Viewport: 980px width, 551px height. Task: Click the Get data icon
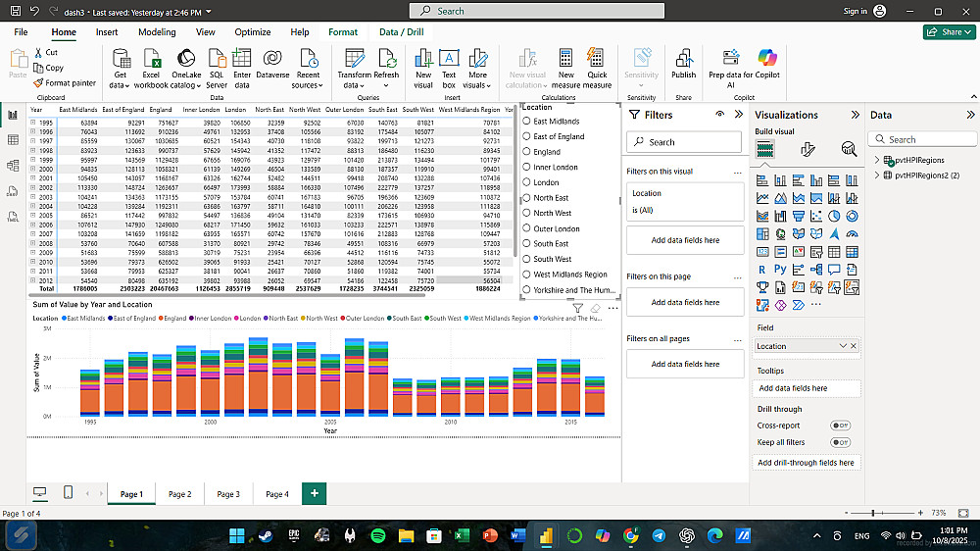tap(121, 59)
